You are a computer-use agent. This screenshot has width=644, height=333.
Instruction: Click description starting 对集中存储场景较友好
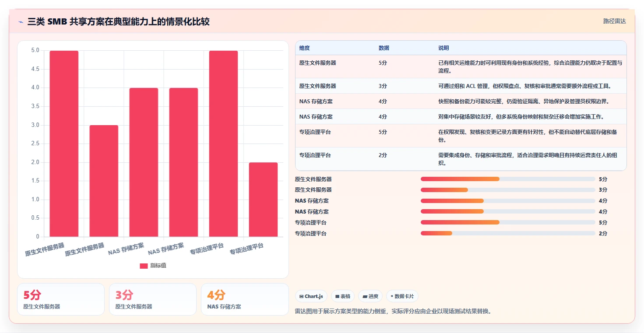[522, 117]
